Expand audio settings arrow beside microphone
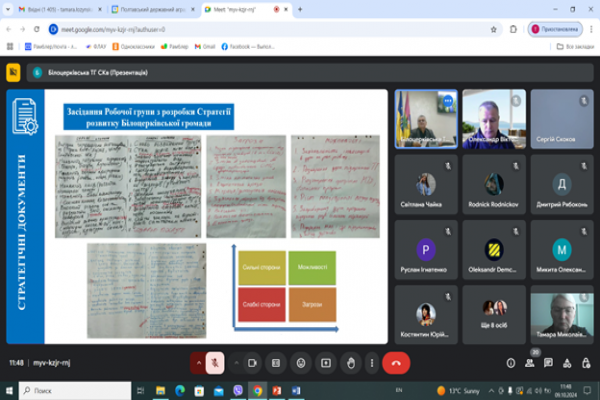Viewport: 600px width, 400px height. point(199,363)
